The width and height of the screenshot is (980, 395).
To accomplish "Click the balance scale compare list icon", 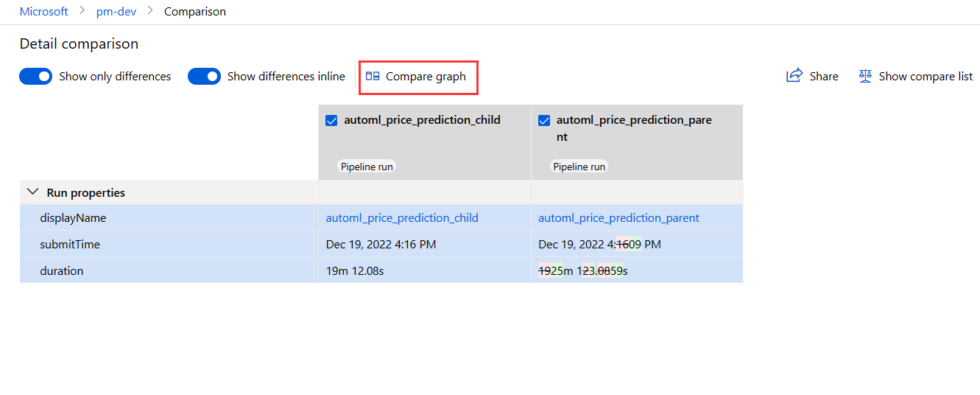I will pos(865,76).
